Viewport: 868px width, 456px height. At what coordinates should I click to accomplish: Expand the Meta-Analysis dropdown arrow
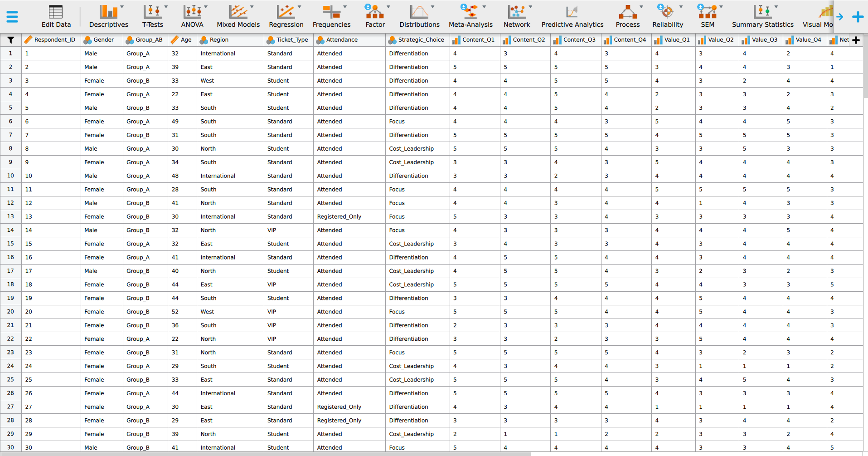click(x=484, y=7)
